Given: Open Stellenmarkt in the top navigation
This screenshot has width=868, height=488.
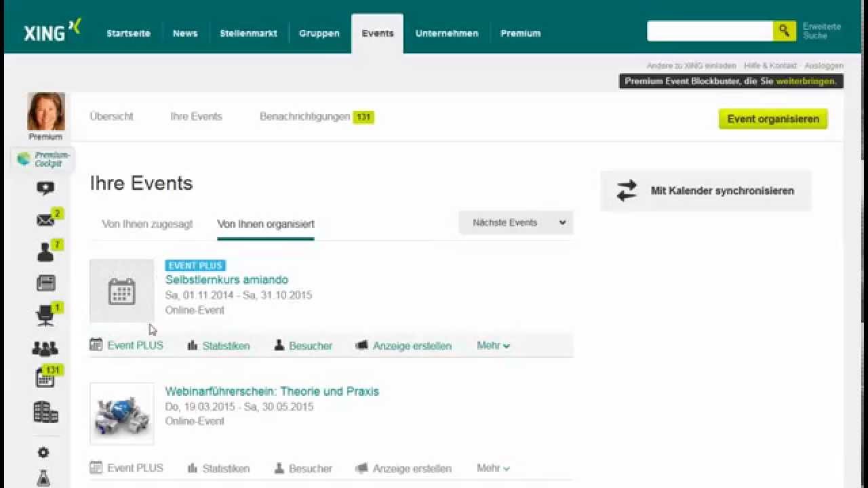Looking at the screenshot, I should coord(248,33).
